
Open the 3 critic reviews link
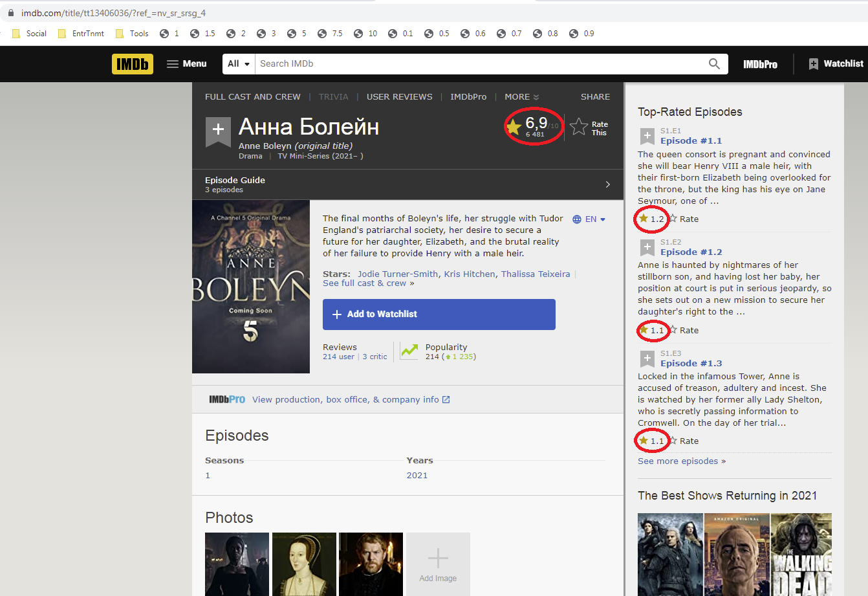coord(374,357)
